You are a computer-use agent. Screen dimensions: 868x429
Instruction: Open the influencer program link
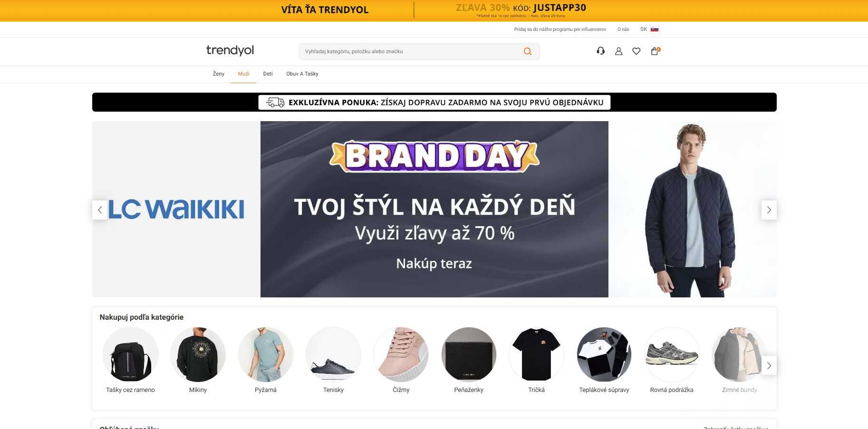560,29
